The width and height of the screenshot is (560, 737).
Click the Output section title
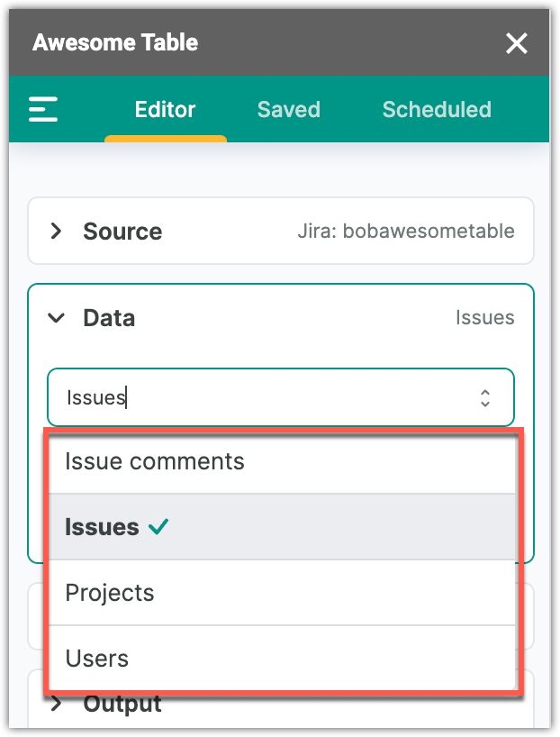click(122, 705)
